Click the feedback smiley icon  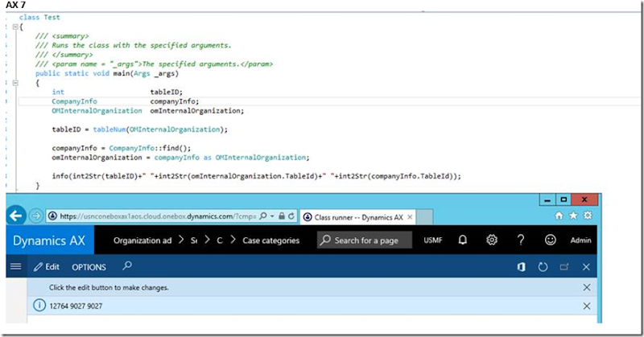coord(551,240)
